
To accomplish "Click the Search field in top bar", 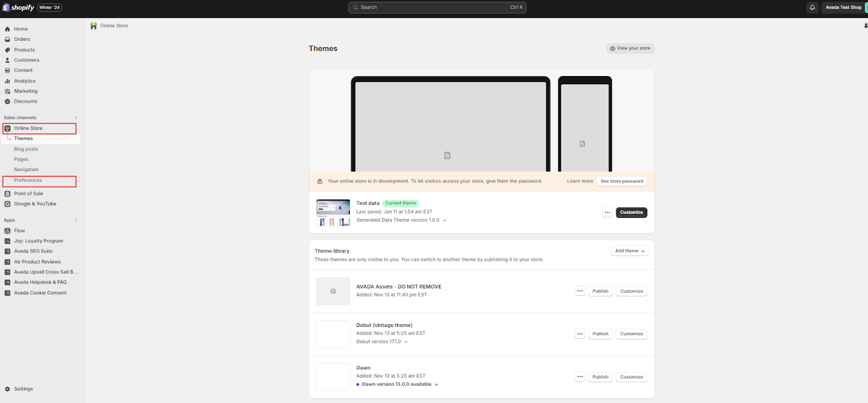I will [437, 8].
